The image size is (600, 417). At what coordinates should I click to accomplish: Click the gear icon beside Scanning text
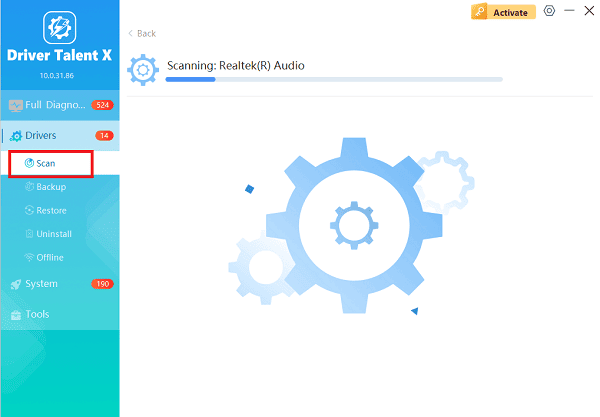click(144, 70)
